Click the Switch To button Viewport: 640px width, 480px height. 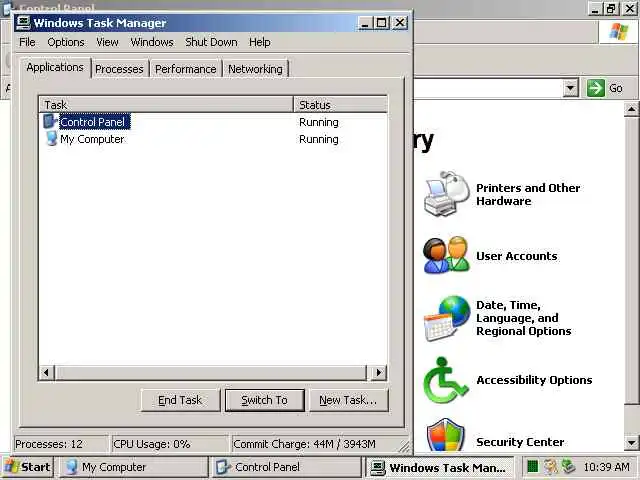coord(264,400)
